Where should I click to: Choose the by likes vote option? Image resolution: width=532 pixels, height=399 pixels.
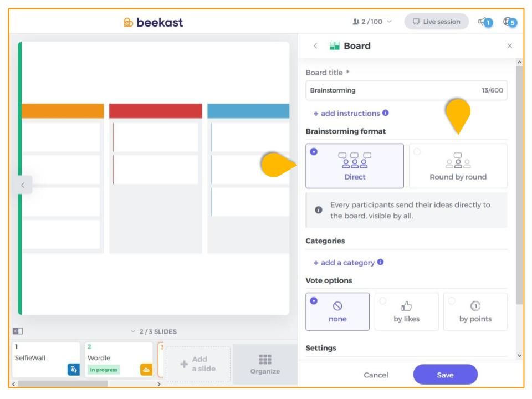point(406,311)
